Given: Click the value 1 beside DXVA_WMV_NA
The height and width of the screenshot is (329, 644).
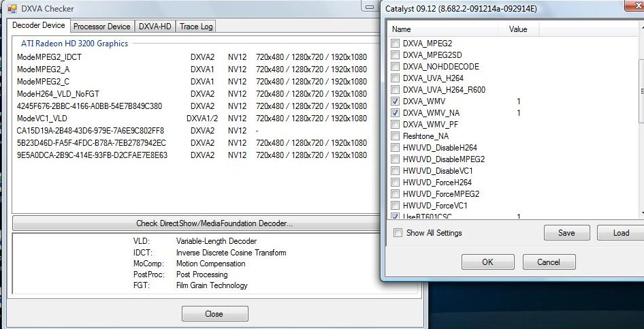Looking at the screenshot, I should (x=518, y=112).
